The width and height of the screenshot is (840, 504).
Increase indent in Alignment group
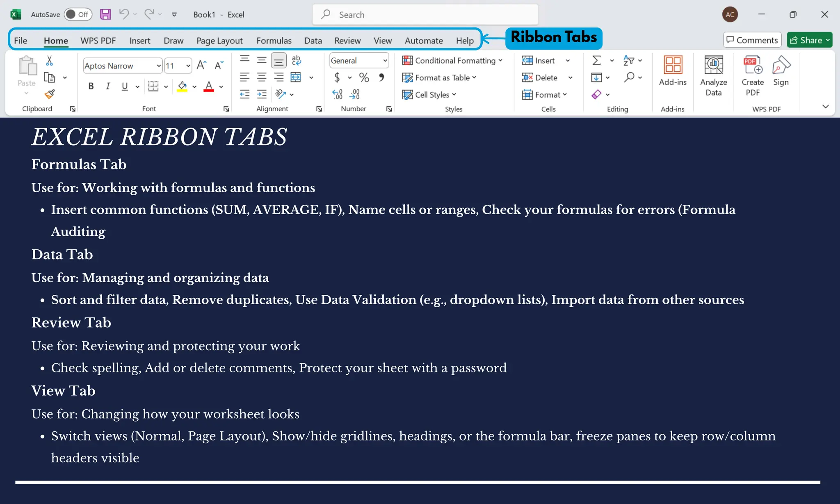pos(262,94)
